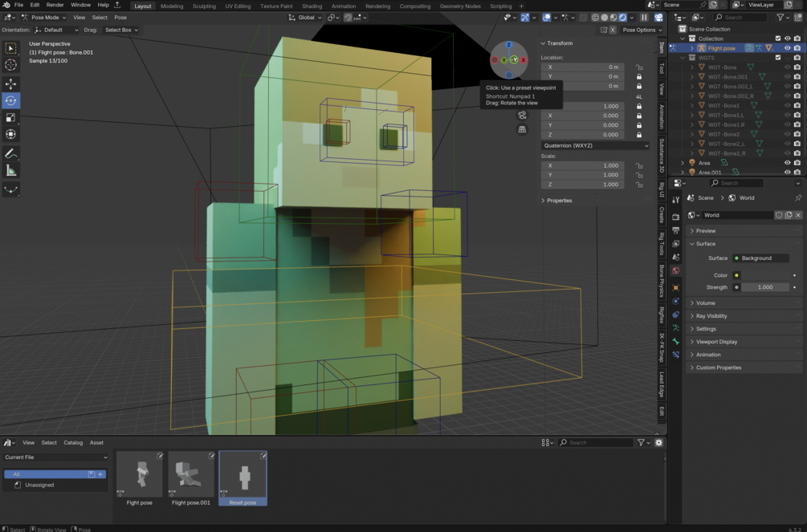Toggle show overlays button in header

547,18
